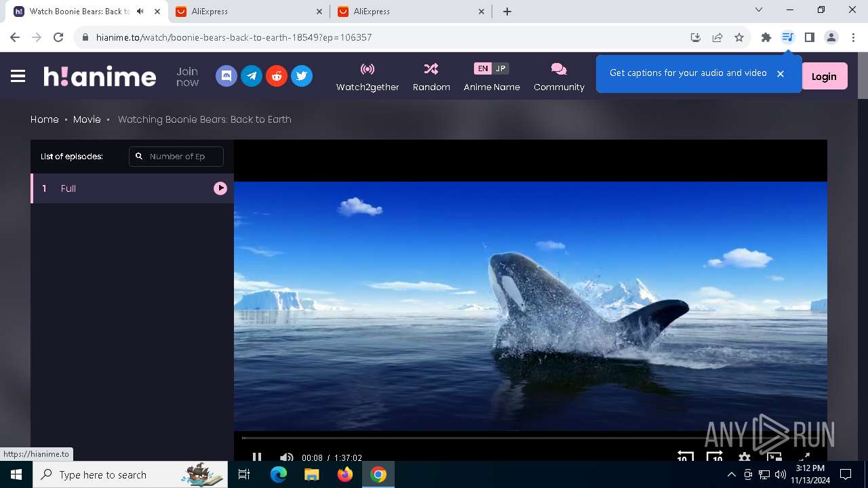
Task: Share this page
Action: point(717,37)
